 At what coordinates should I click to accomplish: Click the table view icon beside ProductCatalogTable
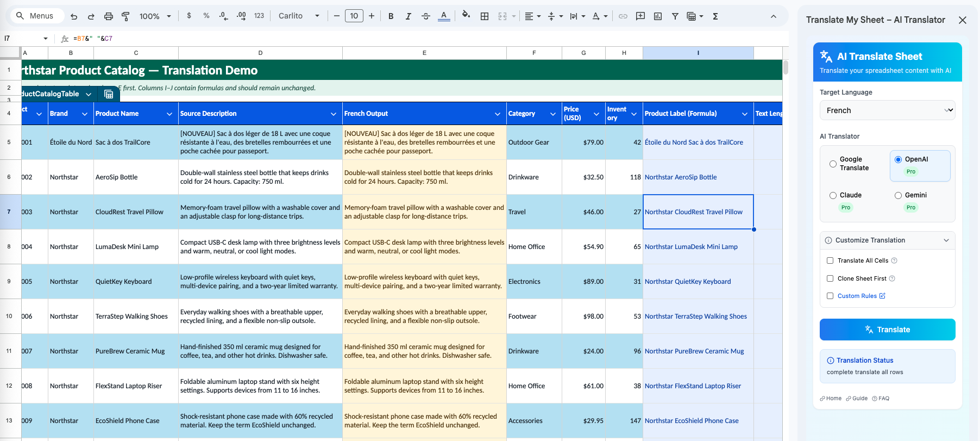coord(109,94)
